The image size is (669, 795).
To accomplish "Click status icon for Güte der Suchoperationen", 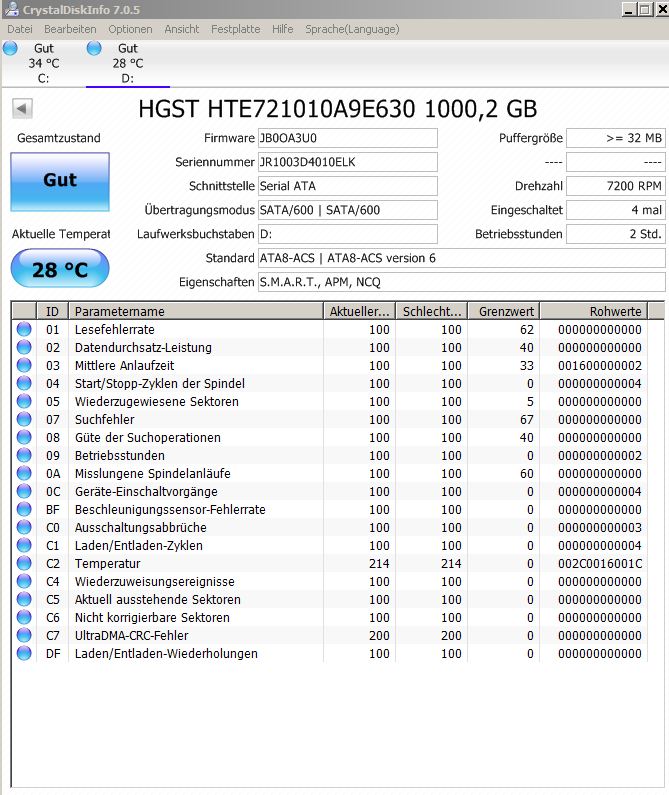I will click(x=24, y=437).
